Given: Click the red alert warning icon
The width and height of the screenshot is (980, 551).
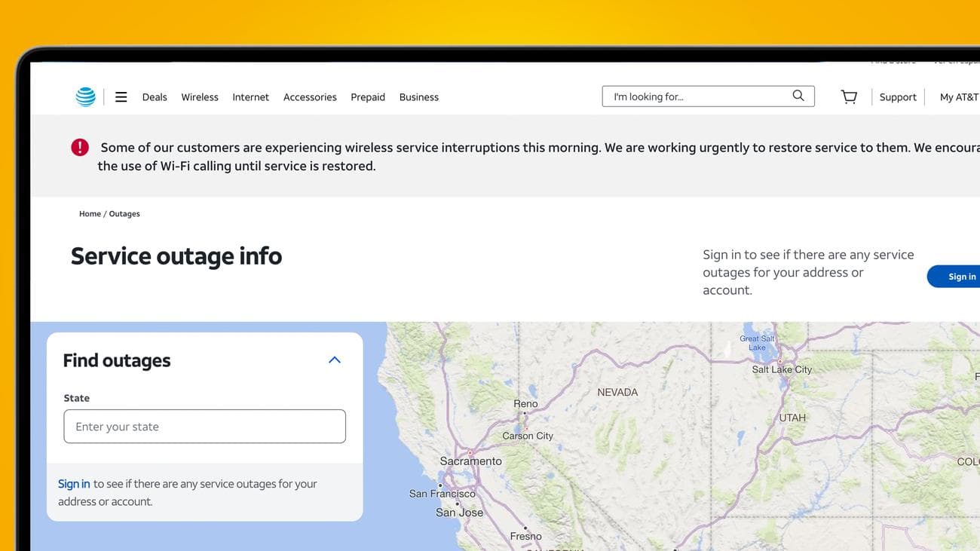Looking at the screenshot, I should 80,148.
